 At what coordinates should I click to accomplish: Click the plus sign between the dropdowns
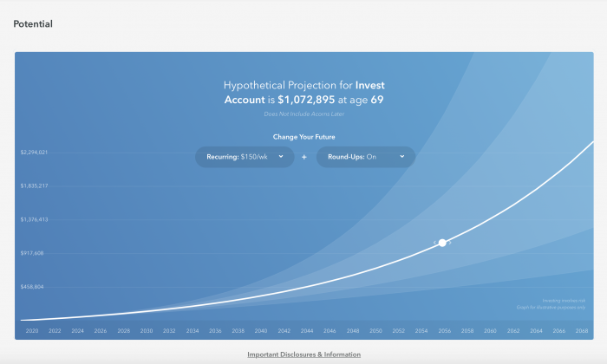(x=304, y=157)
